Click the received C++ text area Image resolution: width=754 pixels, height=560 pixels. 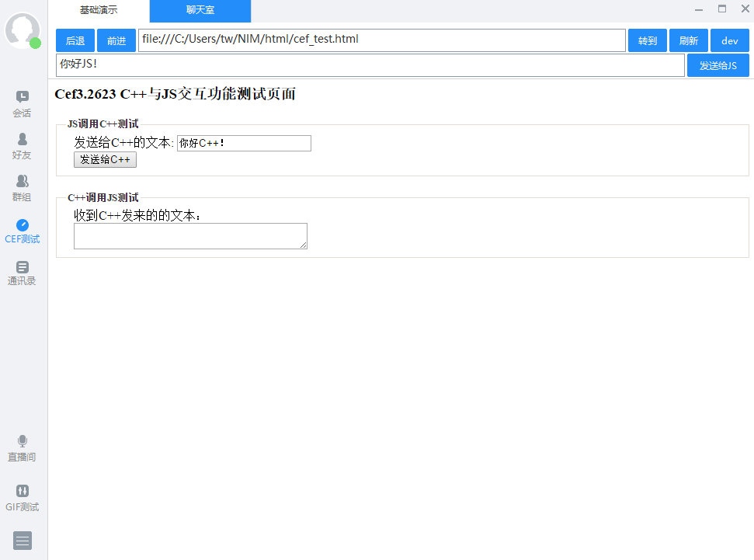(x=190, y=236)
